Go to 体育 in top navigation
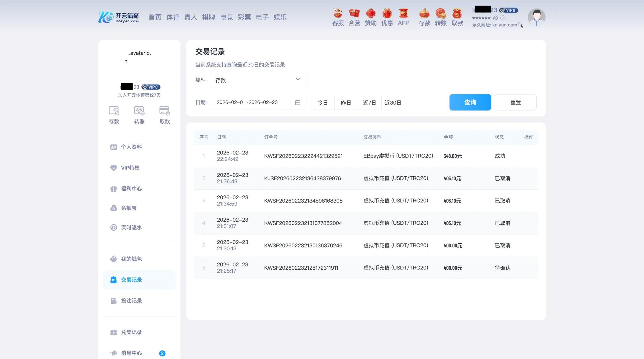The height and width of the screenshot is (359, 644). tap(173, 17)
